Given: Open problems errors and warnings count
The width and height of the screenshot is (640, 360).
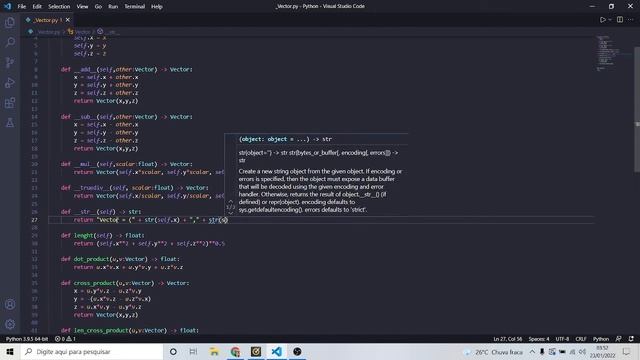Looking at the screenshot, I should (x=65, y=339).
